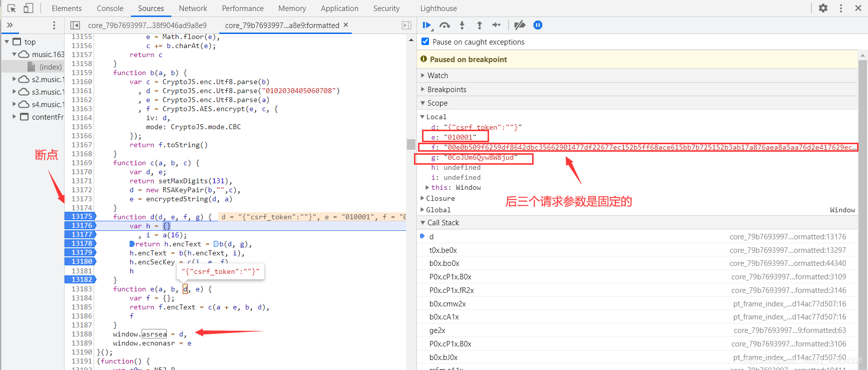The height and width of the screenshot is (370, 868).
Task: Toggle pause on exceptions button
Action: click(538, 25)
